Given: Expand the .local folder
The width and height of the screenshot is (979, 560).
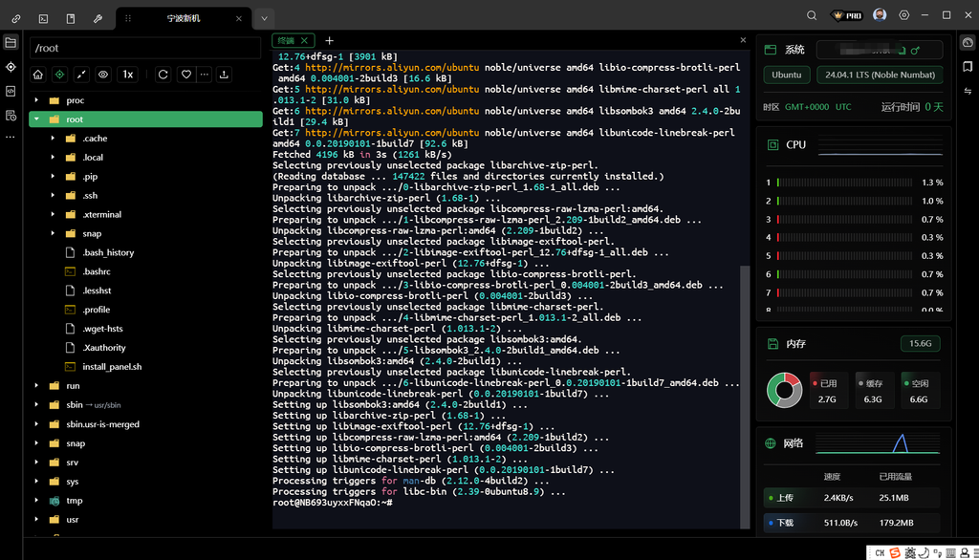Looking at the screenshot, I should coord(53,158).
